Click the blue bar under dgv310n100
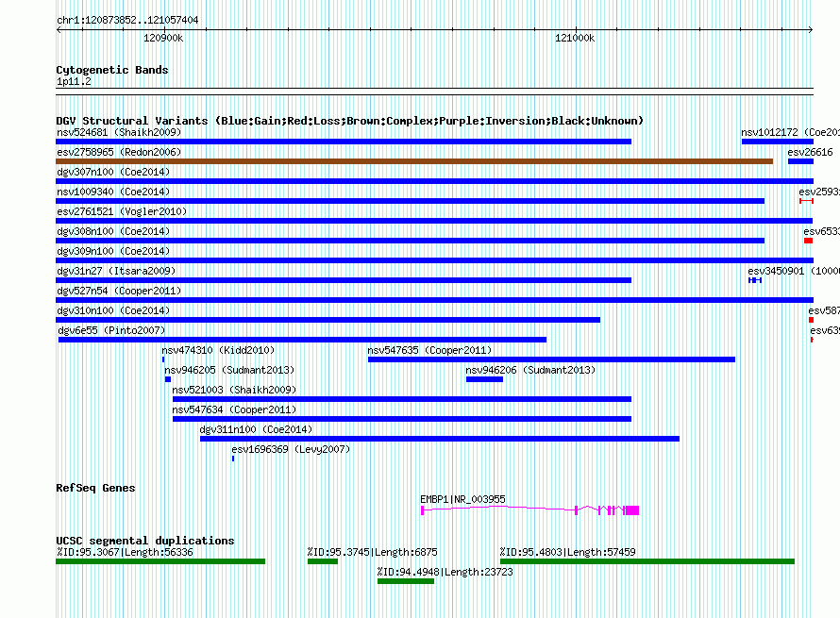This screenshot has height=618, width=840. (328, 320)
